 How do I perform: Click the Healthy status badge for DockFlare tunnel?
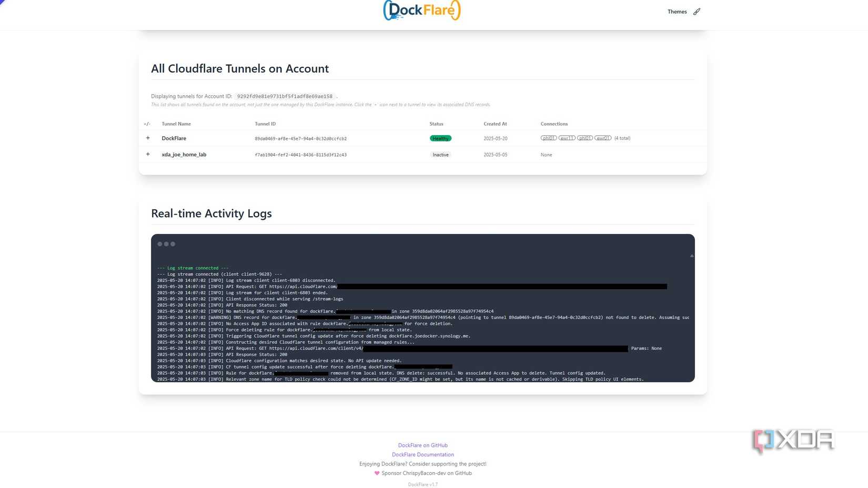(440, 138)
